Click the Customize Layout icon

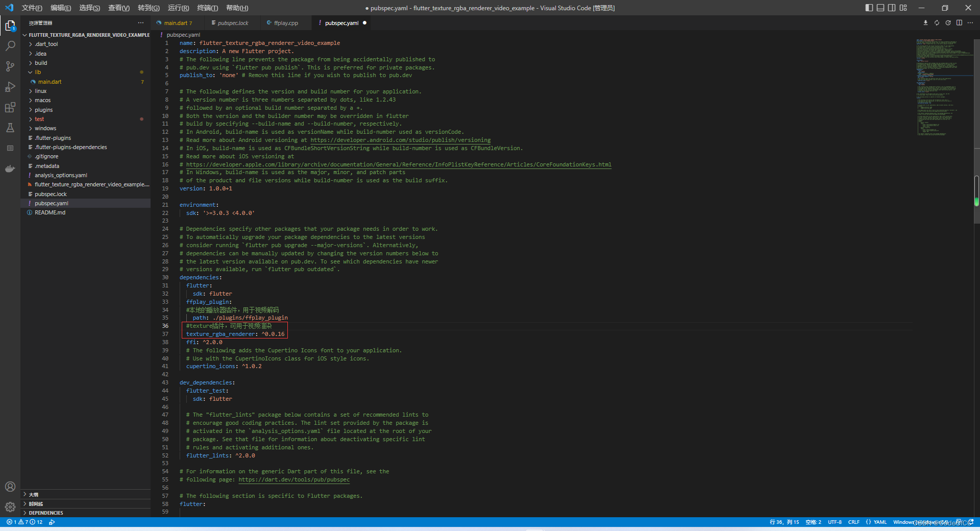903,8
